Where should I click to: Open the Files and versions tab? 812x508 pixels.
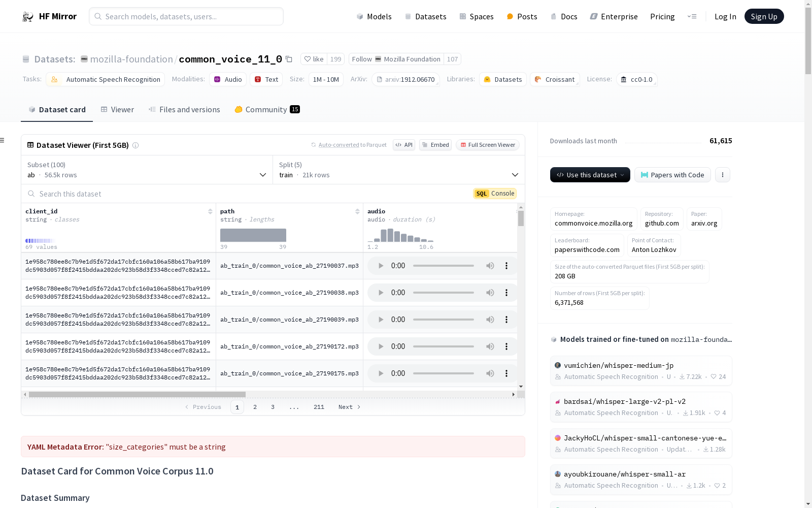[184, 110]
